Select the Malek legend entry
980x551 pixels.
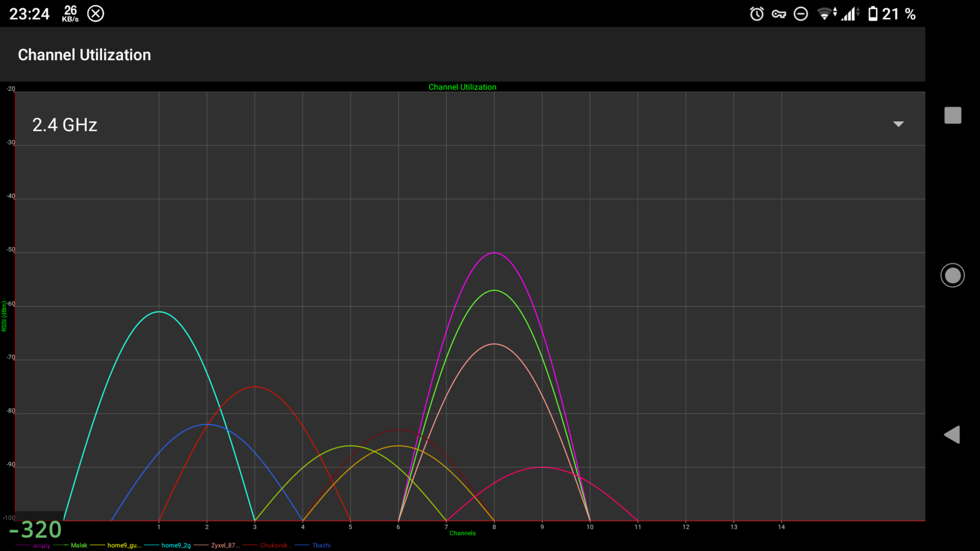71,545
